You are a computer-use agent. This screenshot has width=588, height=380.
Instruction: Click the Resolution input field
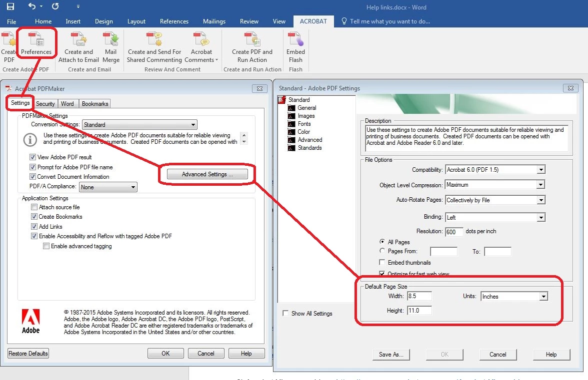pos(454,232)
